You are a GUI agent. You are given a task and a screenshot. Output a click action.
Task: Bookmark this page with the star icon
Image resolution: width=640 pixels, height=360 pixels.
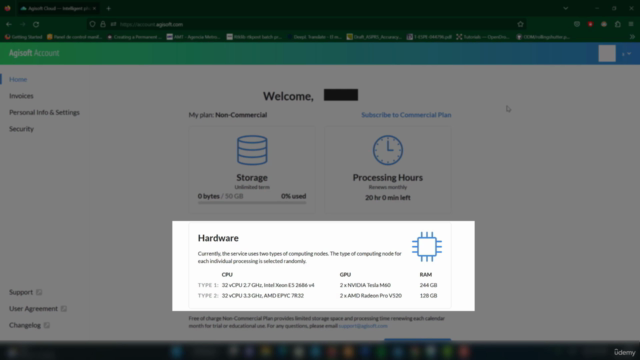coord(520,24)
